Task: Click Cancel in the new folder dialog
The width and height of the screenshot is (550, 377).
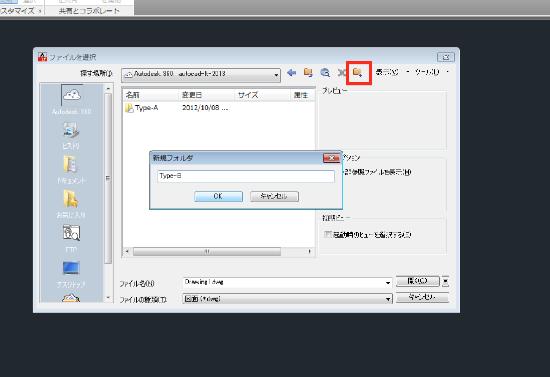Action: [x=274, y=196]
